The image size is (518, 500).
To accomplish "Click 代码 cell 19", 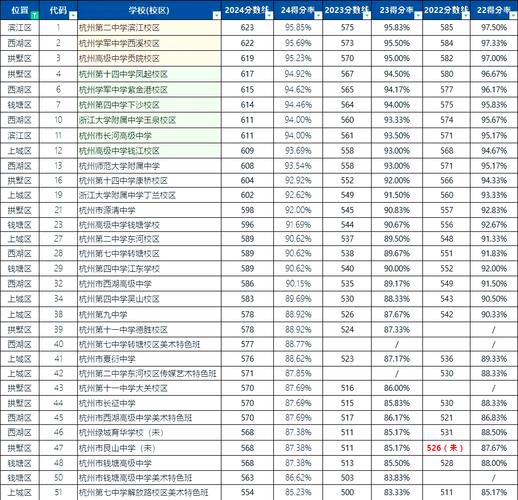I will tap(58, 195).
